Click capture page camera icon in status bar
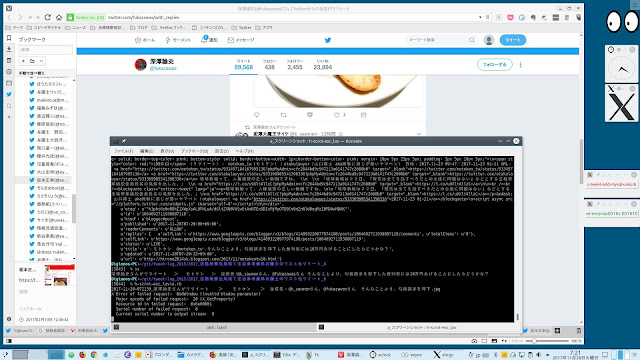The height and width of the screenshot is (360, 640). tap(474, 341)
